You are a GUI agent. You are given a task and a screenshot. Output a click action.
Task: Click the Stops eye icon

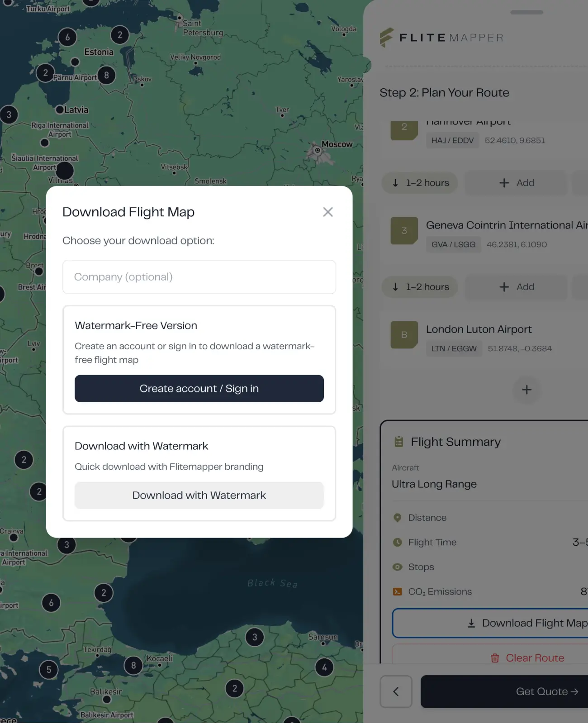click(398, 567)
